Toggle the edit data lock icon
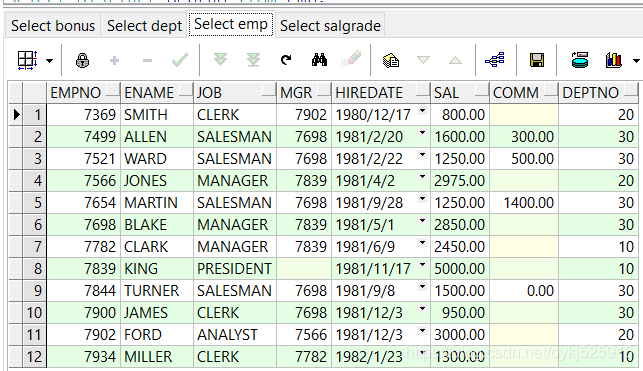643x371 pixels. pos(82,61)
